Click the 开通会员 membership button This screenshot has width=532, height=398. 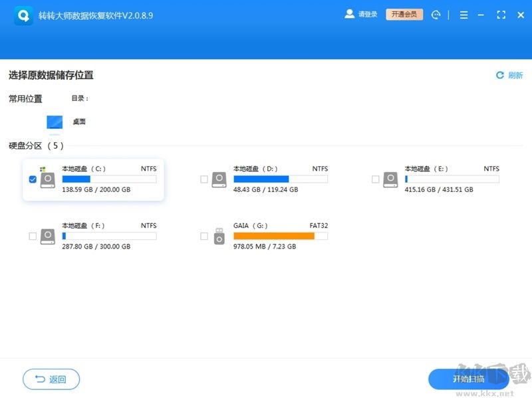click(x=403, y=15)
